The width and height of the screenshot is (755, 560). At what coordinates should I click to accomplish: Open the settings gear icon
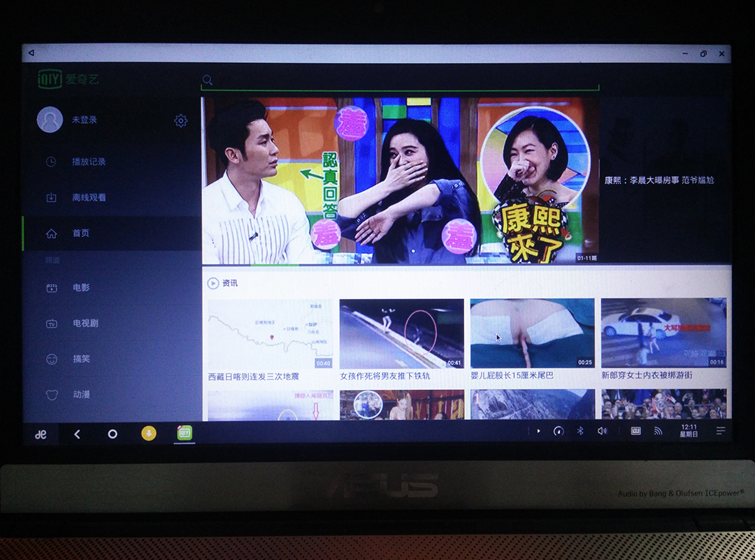click(x=180, y=120)
